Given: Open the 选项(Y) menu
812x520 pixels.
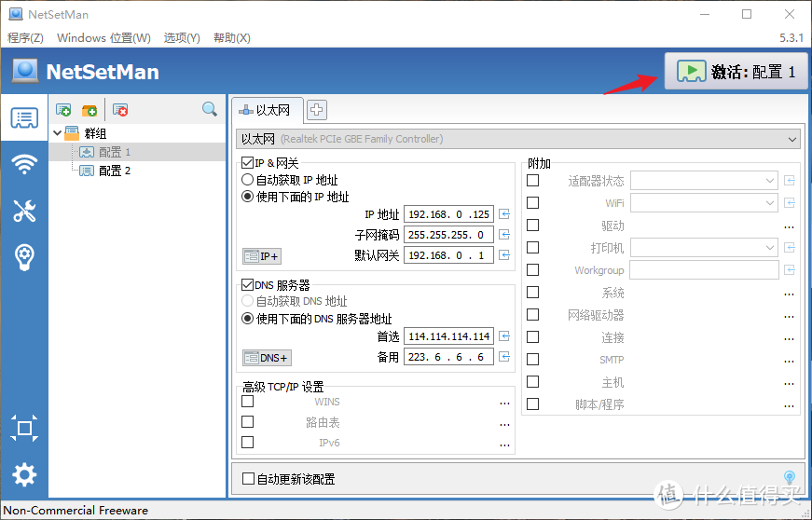Looking at the screenshot, I should (x=182, y=38).
